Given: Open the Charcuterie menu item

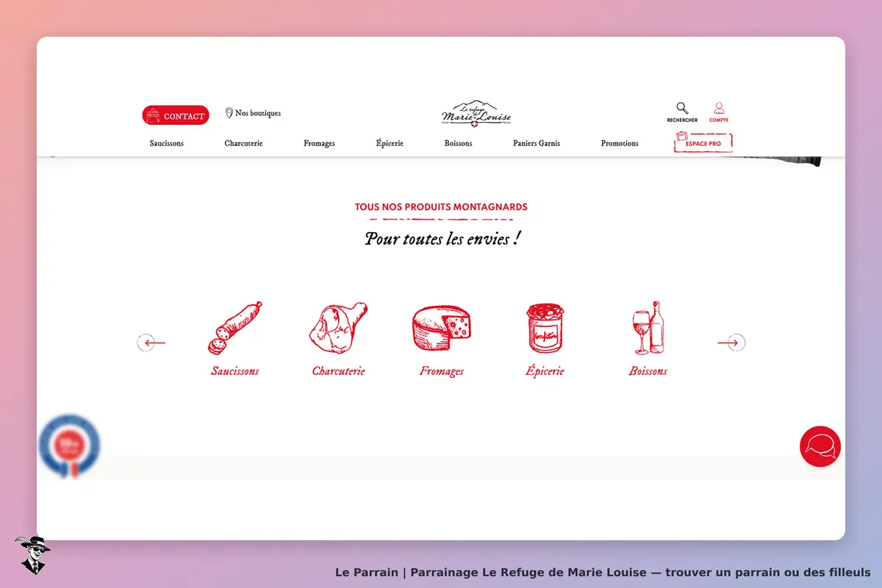Looking at the screenshot, I should pos(243,143).
